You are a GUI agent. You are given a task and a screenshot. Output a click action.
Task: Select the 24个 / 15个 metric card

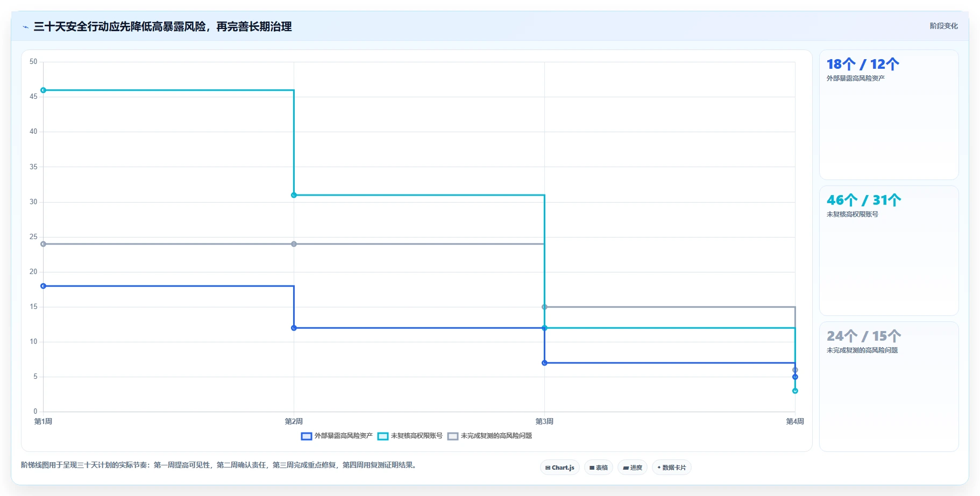[889, 387]
